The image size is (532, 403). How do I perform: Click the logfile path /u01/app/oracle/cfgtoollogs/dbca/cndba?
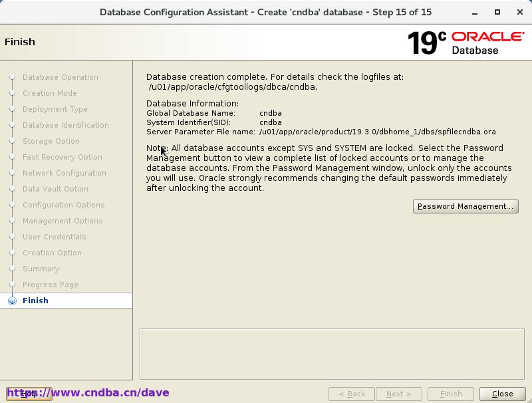pyautogui.click(x=233, y=87)
